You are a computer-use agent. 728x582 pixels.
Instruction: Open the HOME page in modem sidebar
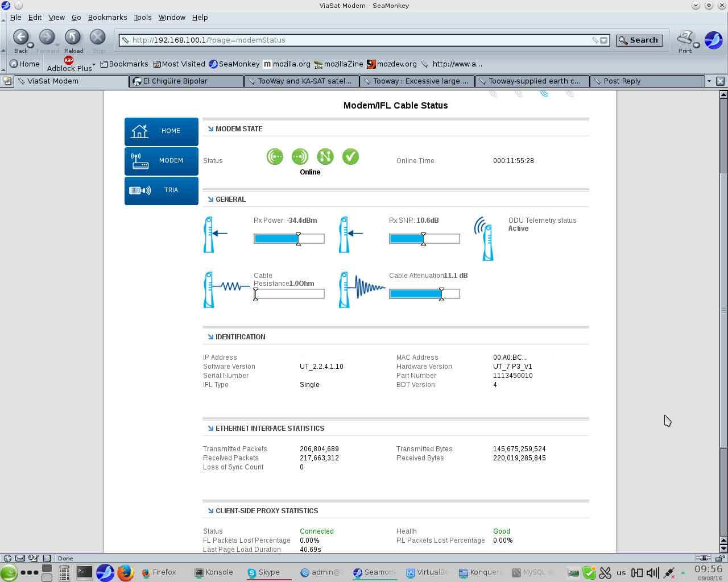[x=162, y=131]
